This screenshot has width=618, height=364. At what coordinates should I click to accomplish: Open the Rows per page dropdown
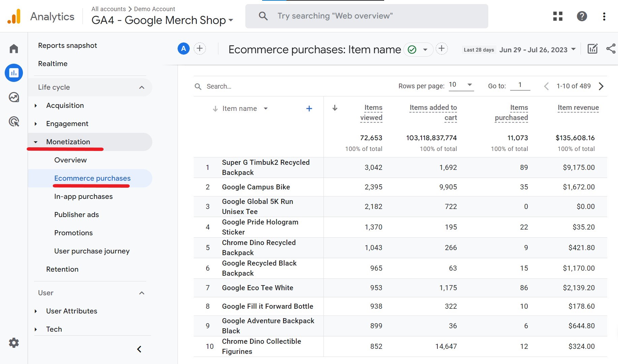pyautogui.click(x=461, y=85)
